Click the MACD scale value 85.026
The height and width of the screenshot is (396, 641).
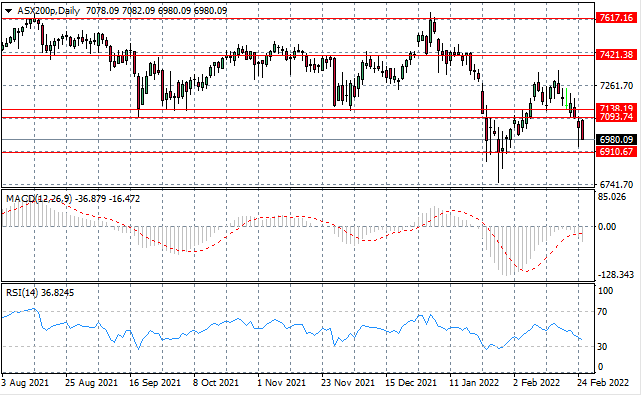[x=612, y=197]
